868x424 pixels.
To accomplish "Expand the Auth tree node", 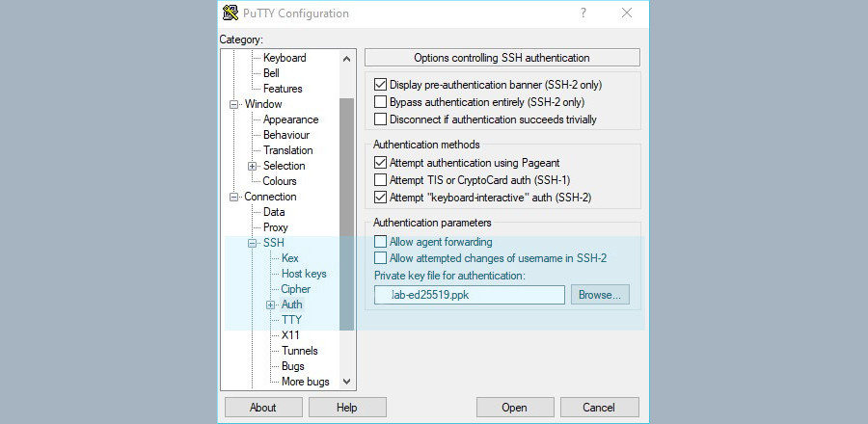I will pyautogui.click(x=270, y=305).
